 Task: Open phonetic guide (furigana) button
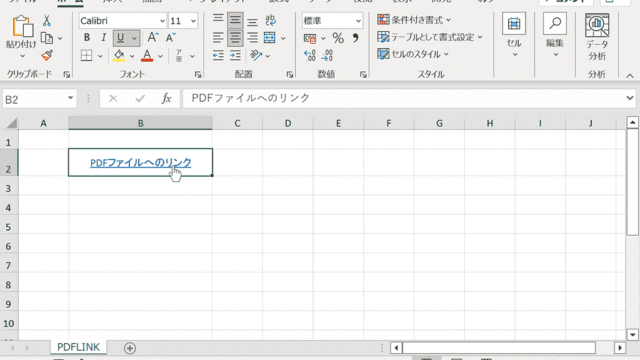[179, 56]
